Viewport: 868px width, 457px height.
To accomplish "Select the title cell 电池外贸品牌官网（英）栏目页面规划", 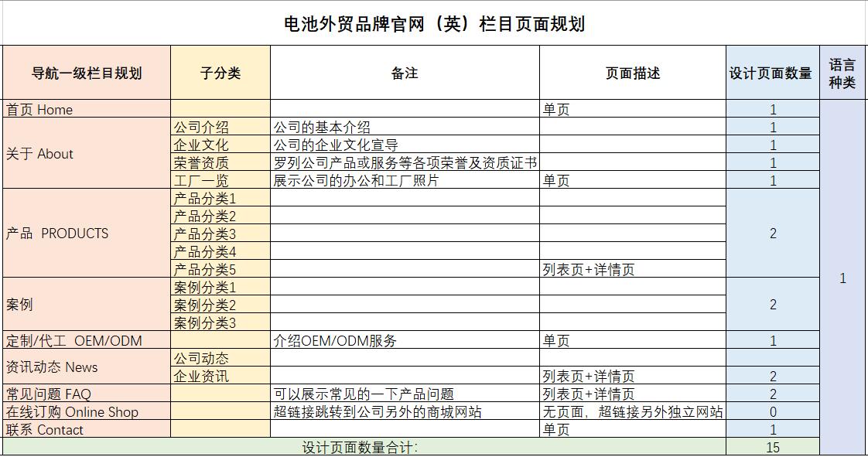I will (433, 22).
